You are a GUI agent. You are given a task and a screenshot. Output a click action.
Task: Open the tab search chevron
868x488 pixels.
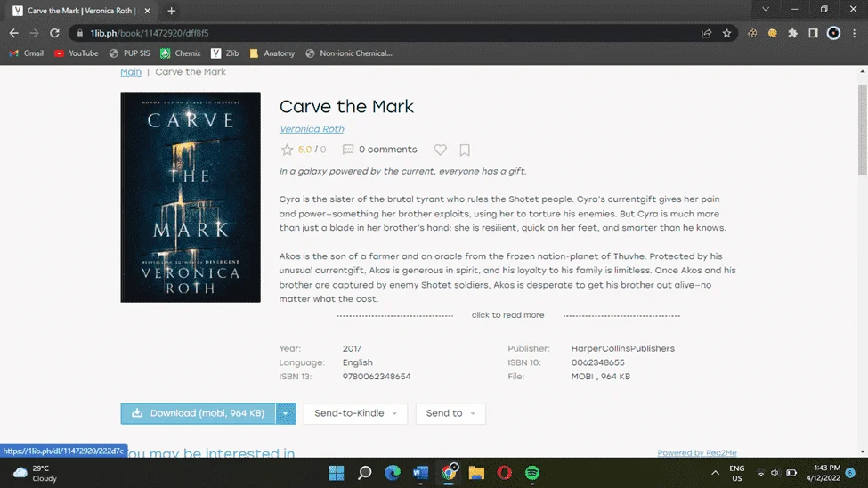(766, 10)
